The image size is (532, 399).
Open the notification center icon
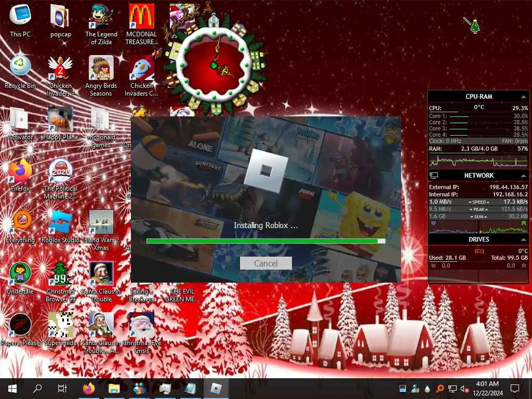(515, 389)
